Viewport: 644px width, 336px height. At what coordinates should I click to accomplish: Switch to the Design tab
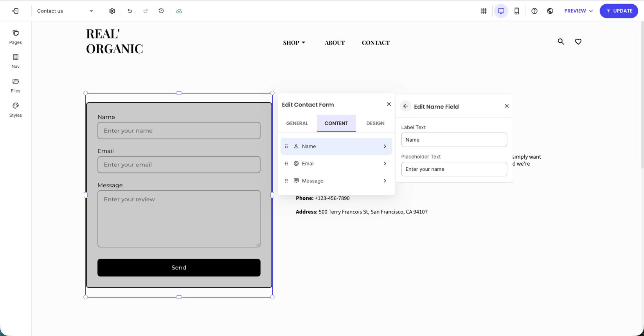[375, 123]
